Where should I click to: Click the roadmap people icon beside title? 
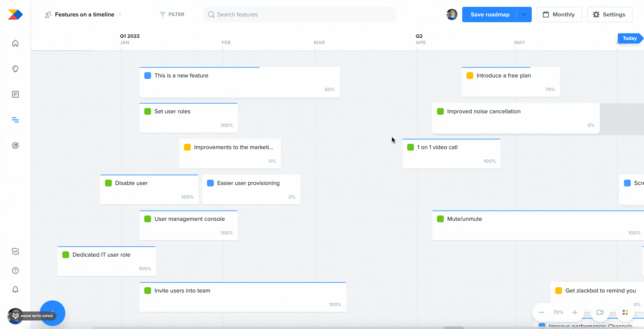tap(48, 15)
